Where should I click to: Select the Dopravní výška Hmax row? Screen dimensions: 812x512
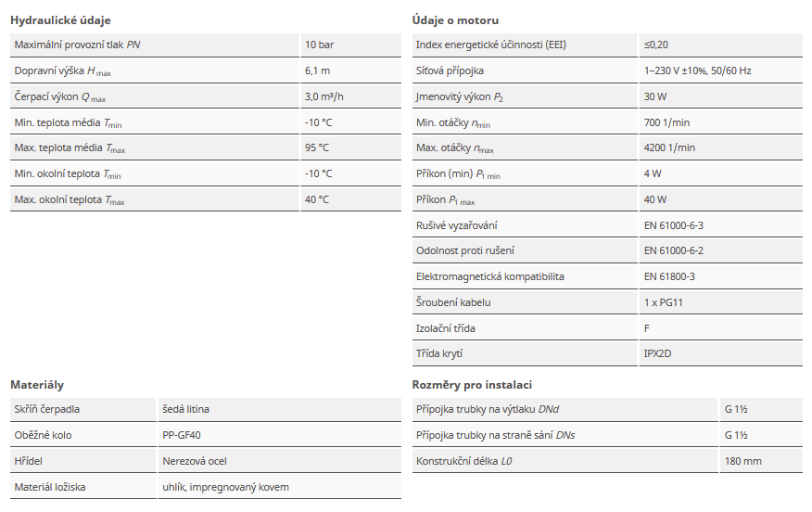tap(206, 70)
